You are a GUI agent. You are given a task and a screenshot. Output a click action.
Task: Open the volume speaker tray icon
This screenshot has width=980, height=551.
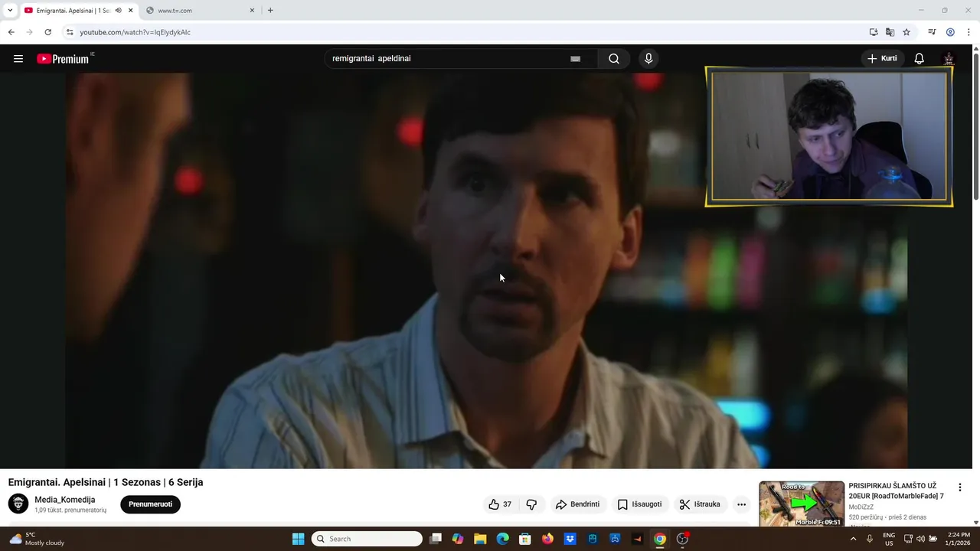pos(920,539)
